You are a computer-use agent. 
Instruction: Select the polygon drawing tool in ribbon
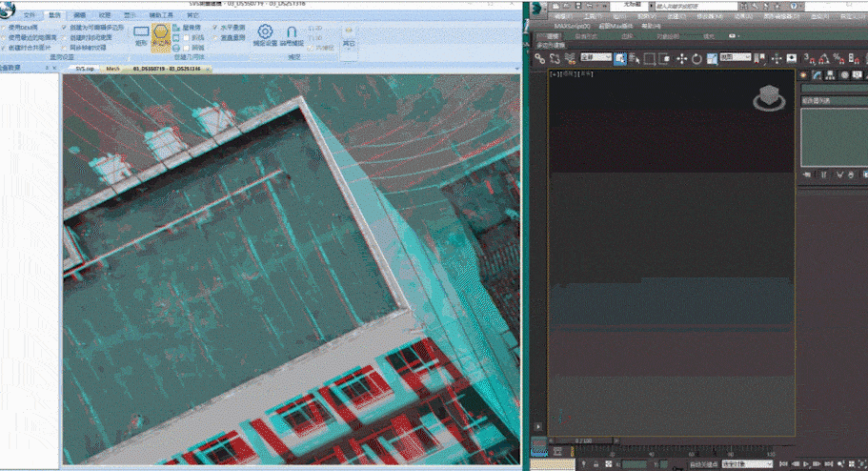pyautogui.click(x=161, y=38)
